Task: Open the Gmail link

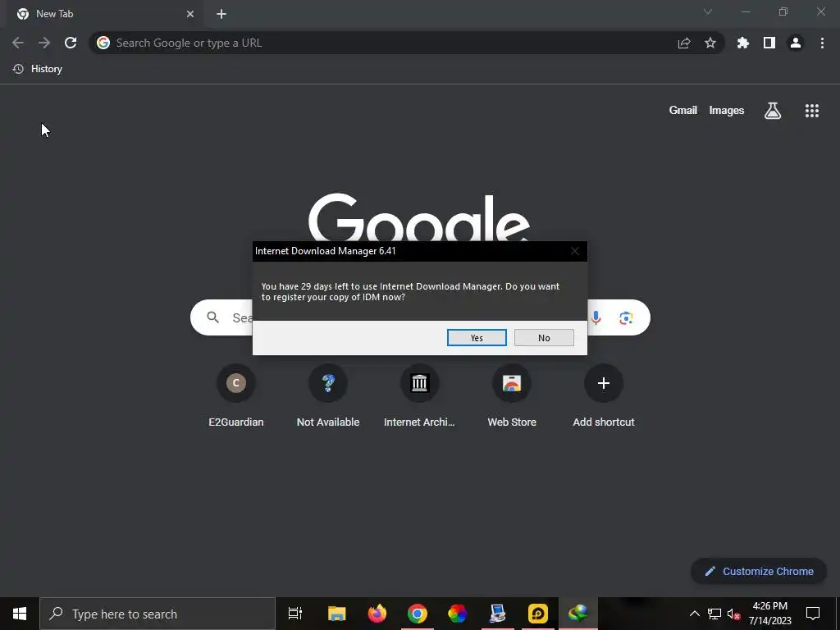Action: click(683, 111)
